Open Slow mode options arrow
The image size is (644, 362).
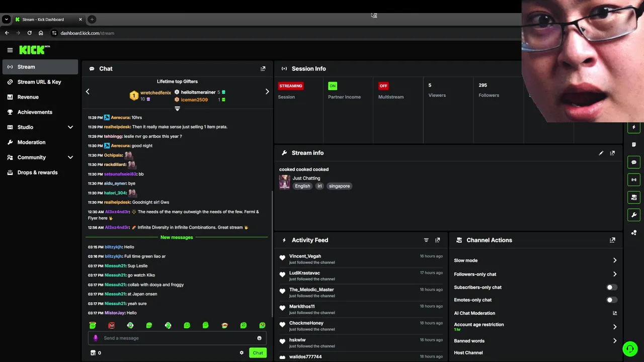[615, 260]
